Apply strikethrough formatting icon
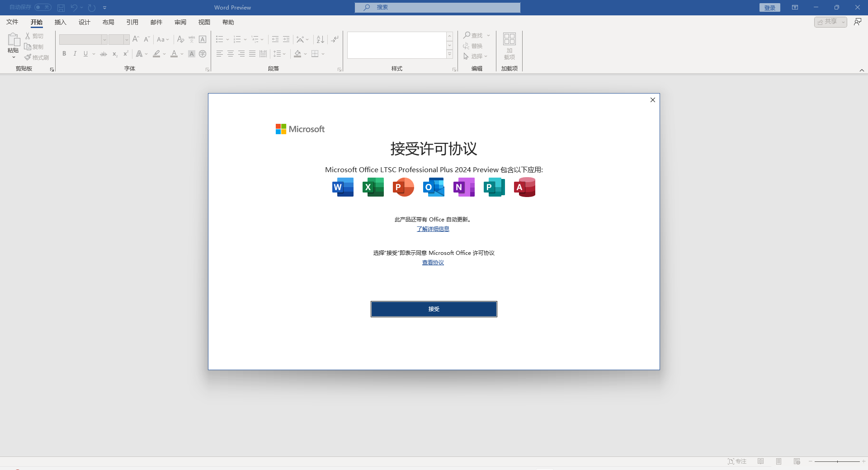The width and height of the screenshot is (868, 470). (x=104, y=54)
